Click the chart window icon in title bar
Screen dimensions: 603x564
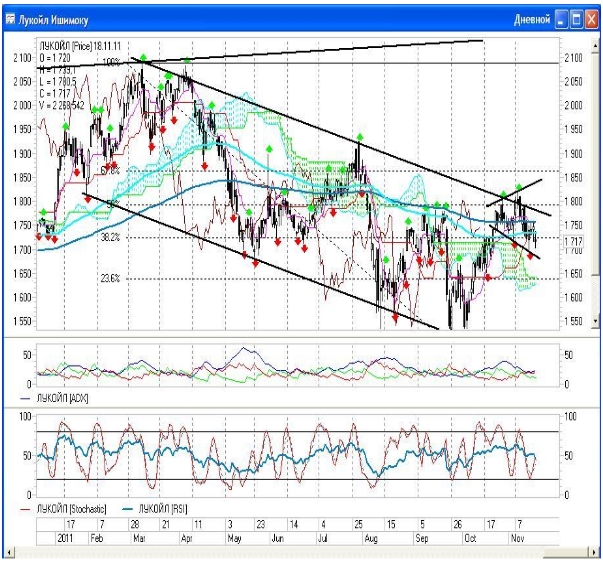coord(10,19)
